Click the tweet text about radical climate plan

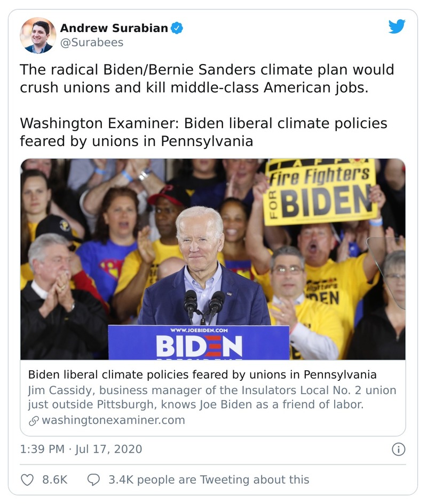[x=207, y=78]
